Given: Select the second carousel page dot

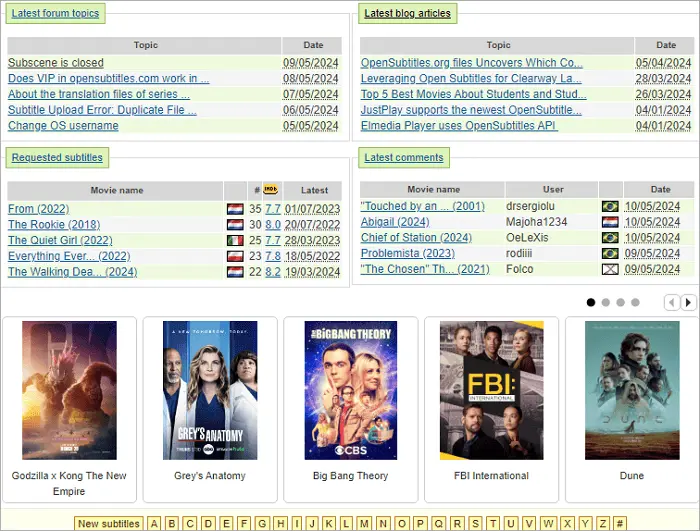Looking at the screenshot, I should point(606,302).
